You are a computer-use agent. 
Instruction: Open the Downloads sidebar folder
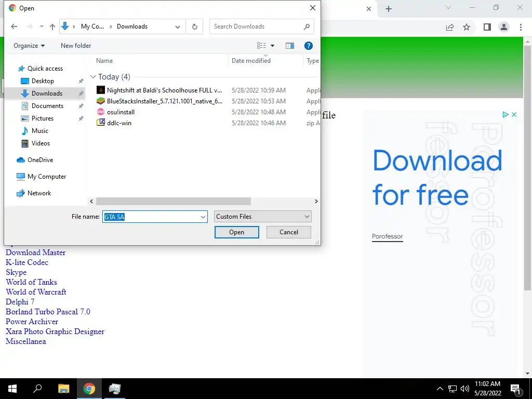pyautogui.click(x=47, y=94)
